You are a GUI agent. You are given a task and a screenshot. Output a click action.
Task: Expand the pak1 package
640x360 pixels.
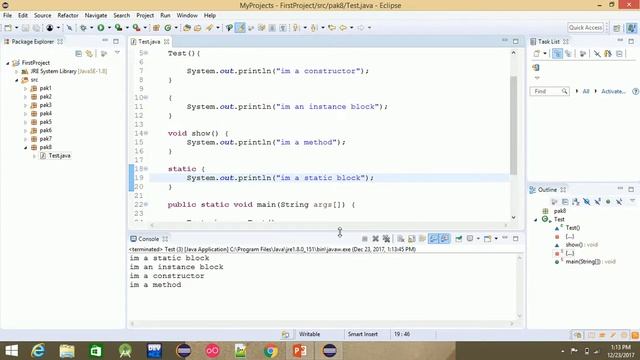click(x=25, y=88)
